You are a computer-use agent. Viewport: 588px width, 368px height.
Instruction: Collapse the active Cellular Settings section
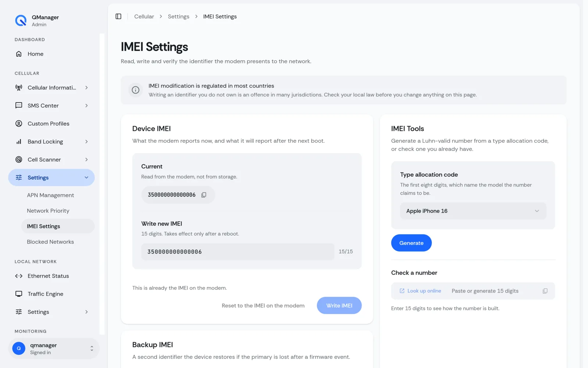(x=86, y=178)
